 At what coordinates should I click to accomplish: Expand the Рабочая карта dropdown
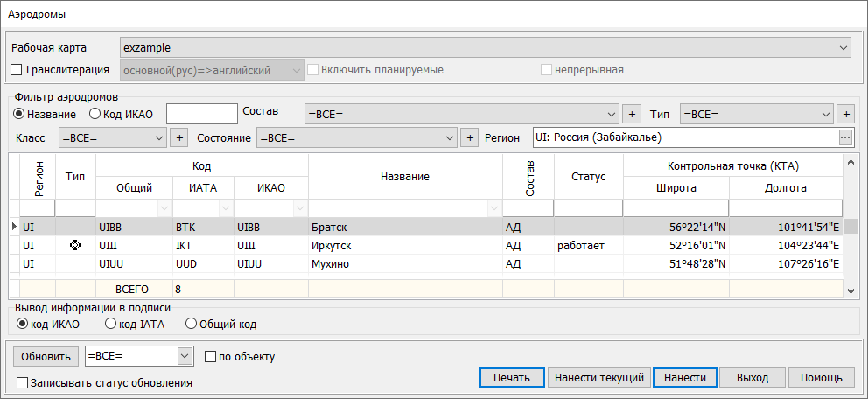843,47
